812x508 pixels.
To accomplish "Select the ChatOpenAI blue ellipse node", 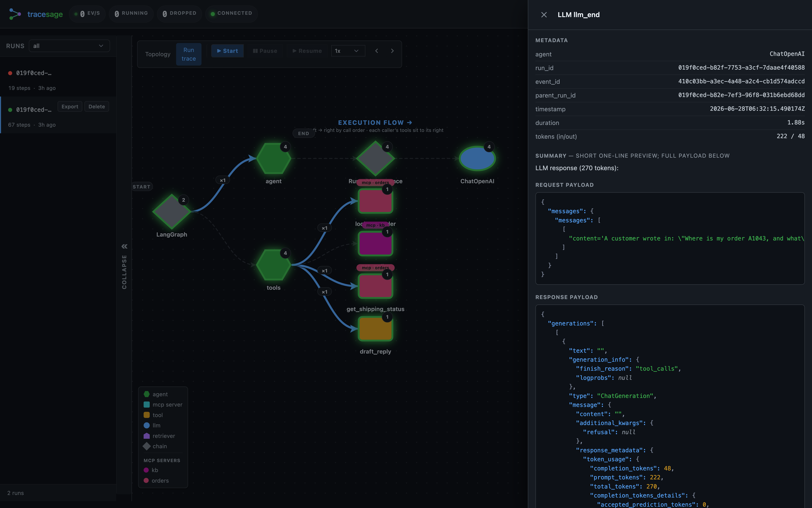I will [x=477, y=159].
